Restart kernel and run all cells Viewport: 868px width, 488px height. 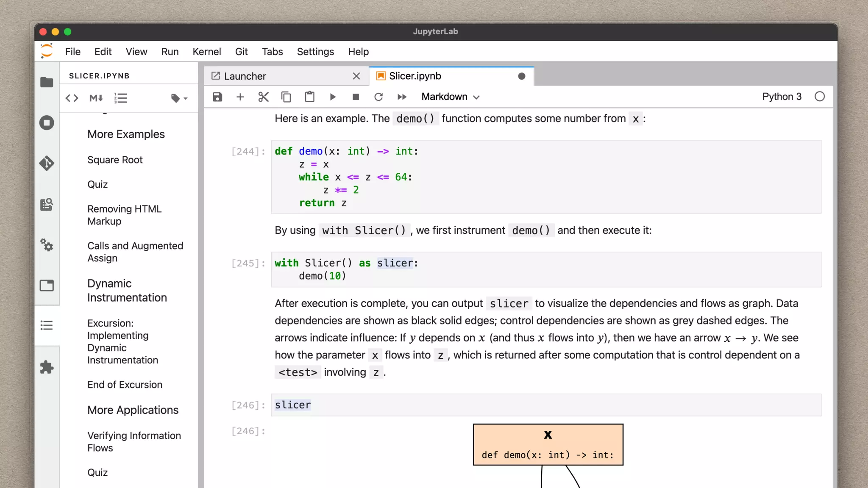(x=402, y=97)
